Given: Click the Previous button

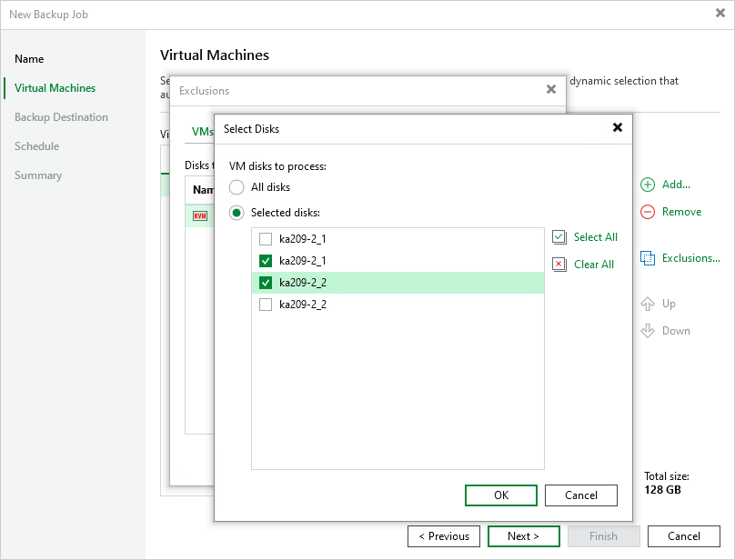Looking at the screenshot, I should coord(444,536).
